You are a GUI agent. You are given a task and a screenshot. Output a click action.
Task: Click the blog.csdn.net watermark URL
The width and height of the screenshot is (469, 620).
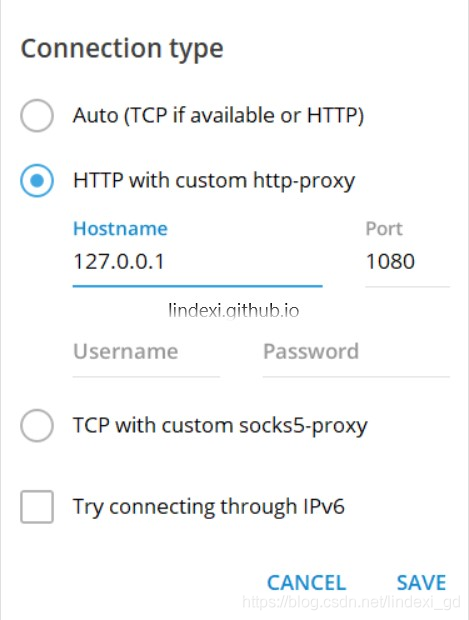click(351, 602)
